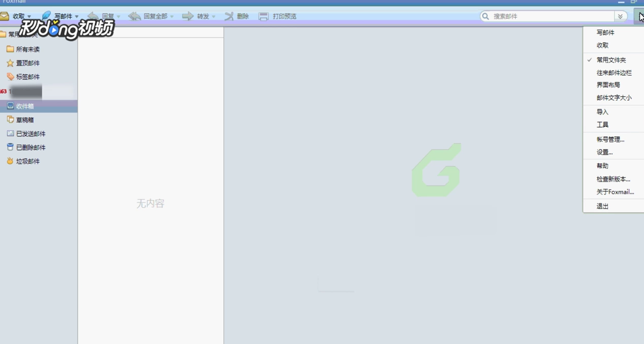Click the search magnifier icon

click(486, 16)
